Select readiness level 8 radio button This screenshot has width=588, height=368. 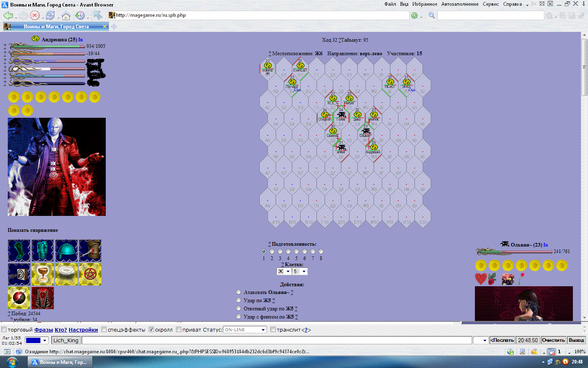pos(321,251)
